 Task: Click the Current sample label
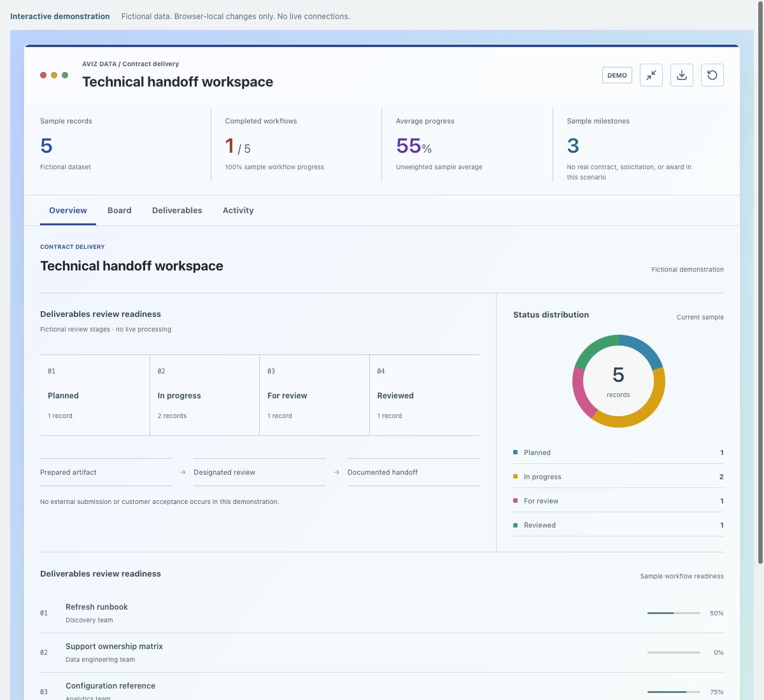point(700,317)
